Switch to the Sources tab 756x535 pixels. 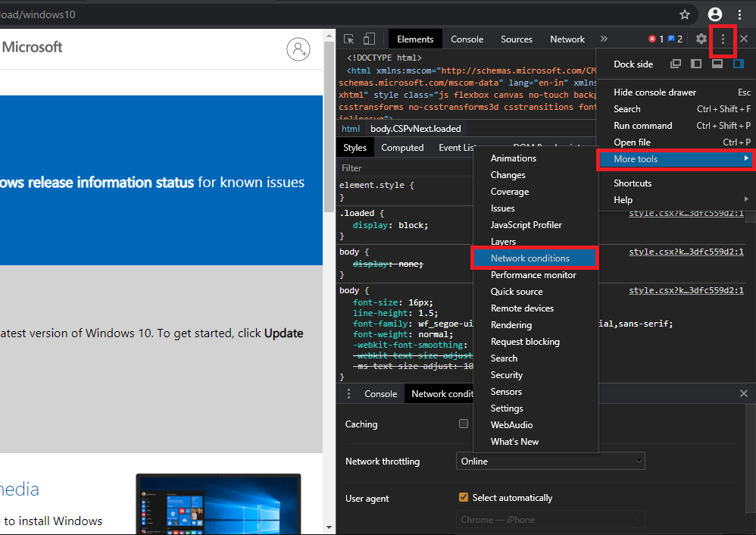[x=517, y=39]
